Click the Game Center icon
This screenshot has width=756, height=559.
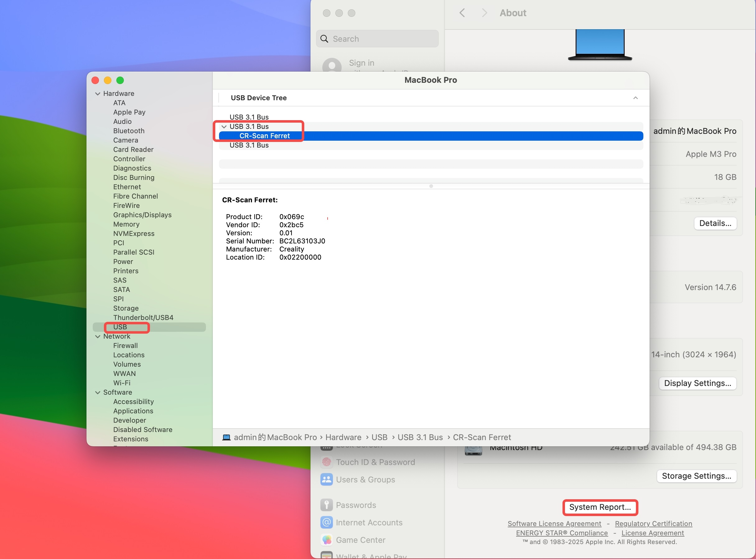(x=326, y=540)
